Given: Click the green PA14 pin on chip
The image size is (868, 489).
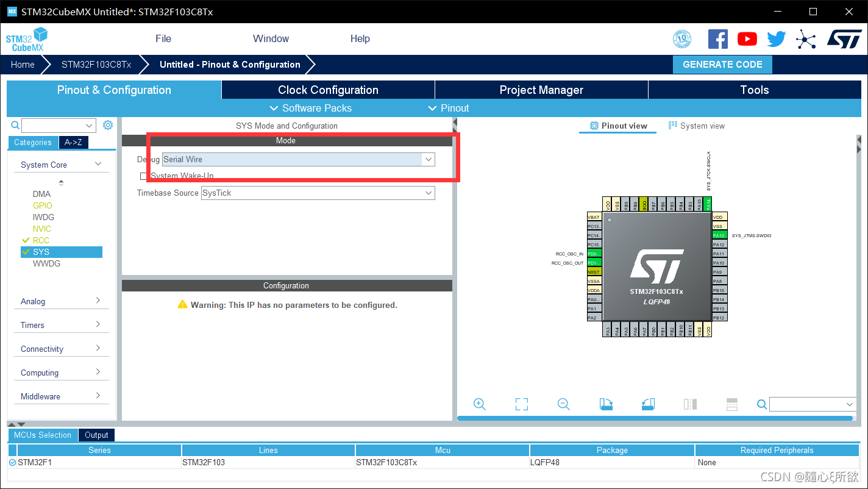Looking at the screenshot, I should pyautogui.click(x=707, y=204).
